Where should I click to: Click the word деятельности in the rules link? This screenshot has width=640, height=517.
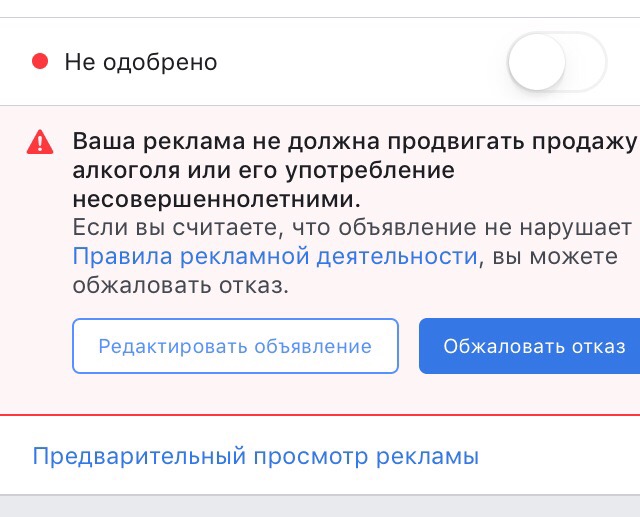pos(397,257)
